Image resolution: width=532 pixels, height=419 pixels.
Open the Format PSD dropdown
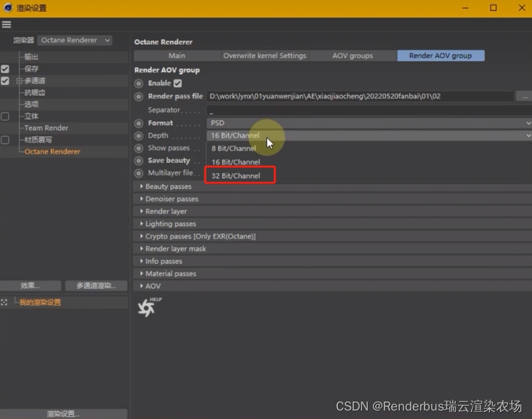(x=369, y=123)
